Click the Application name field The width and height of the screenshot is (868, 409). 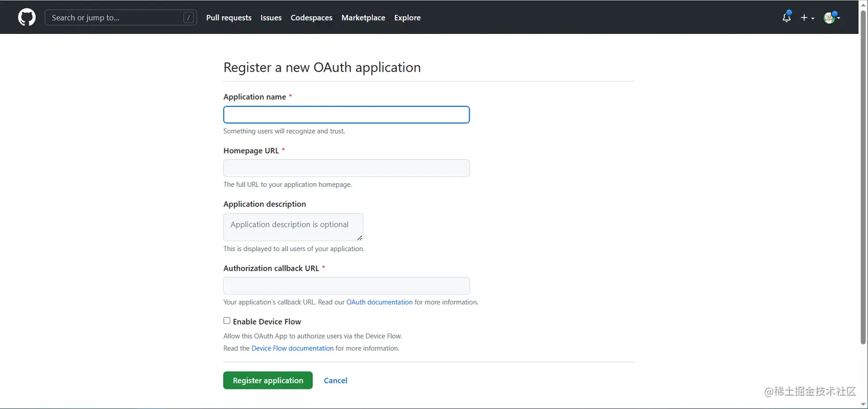tap(346, 115)
